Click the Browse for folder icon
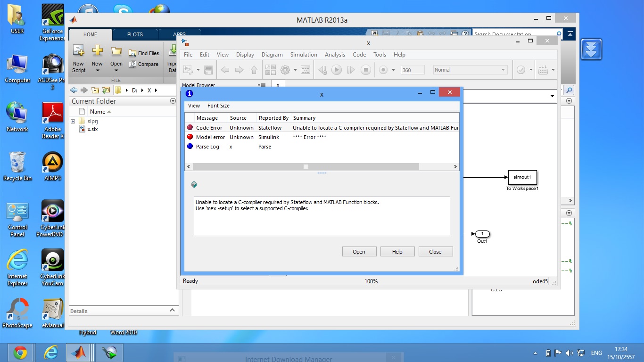The height and width of the screenshot is (362, 644). [x=106, y=90]
